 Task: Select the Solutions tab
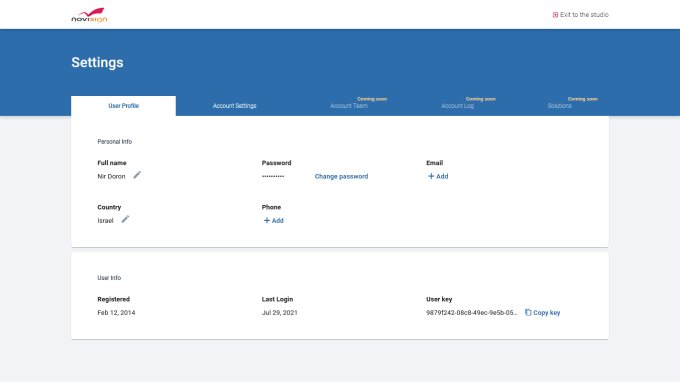(x=559, y=106)
